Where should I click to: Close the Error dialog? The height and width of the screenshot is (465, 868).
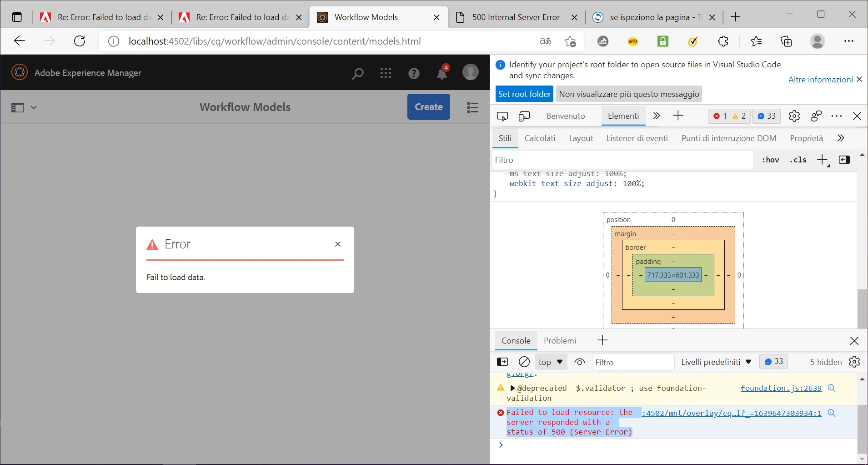click(338, 244)
